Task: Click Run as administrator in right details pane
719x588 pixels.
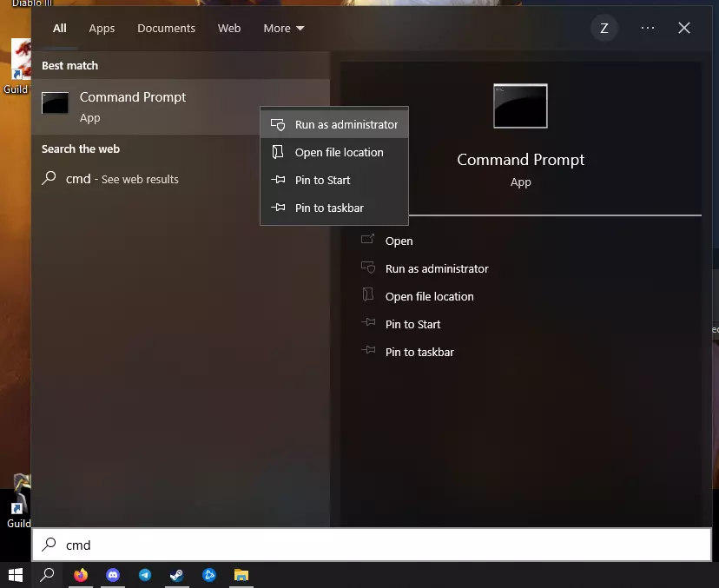Action: click(x=437, y=268)
